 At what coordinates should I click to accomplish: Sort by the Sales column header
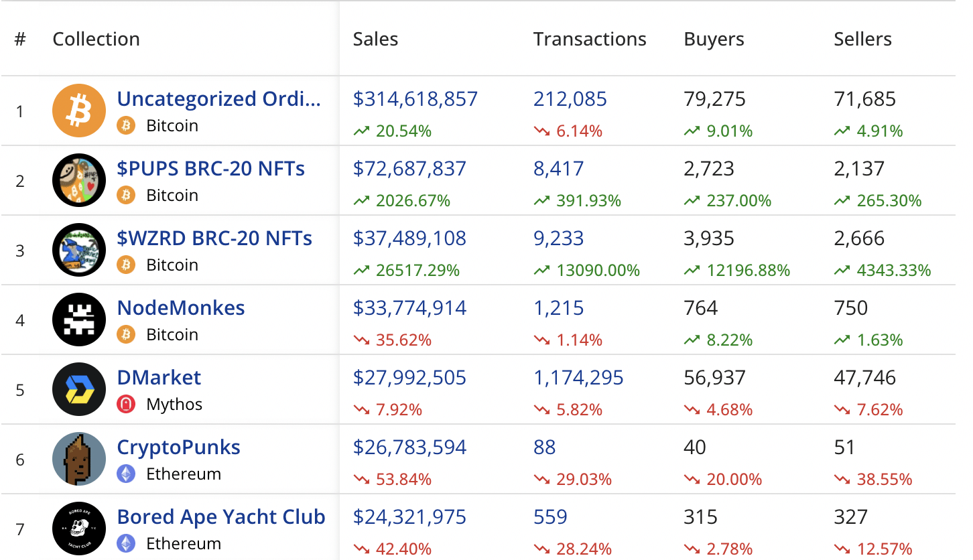[x=375, y=40]
